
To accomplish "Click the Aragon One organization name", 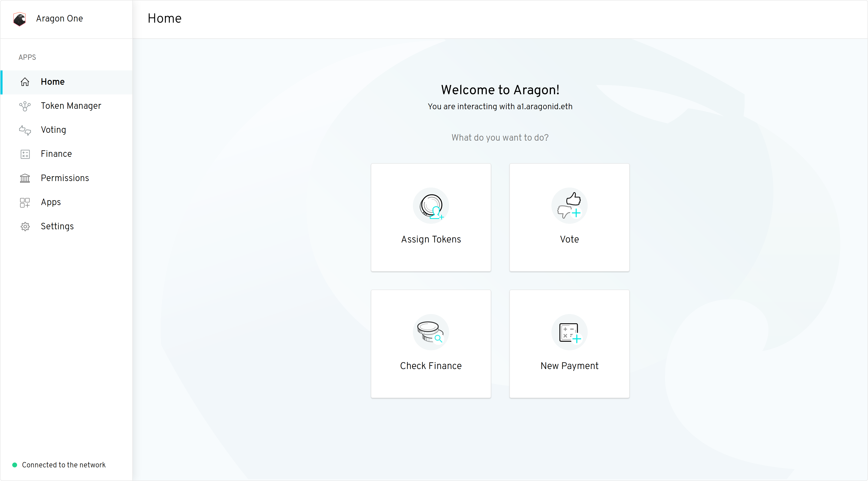I will [x=59, y=18].
